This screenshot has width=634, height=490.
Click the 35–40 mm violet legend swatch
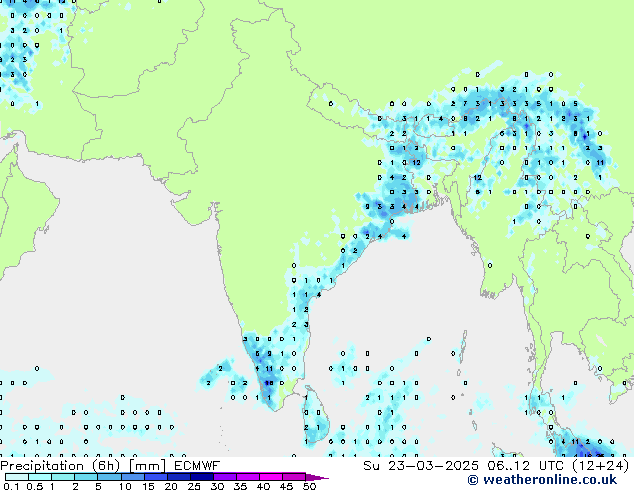coord(247,477)
